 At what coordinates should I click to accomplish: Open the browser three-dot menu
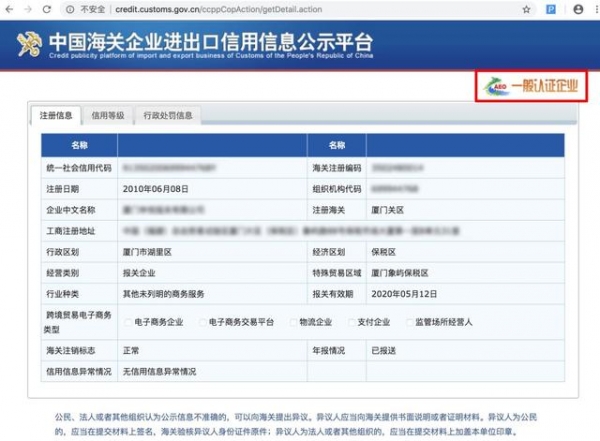pyautogui.click(x=591, y=8)
